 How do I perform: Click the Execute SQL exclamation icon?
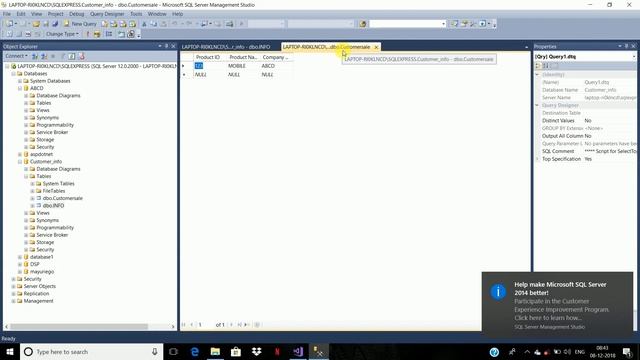tap(87, 34)
